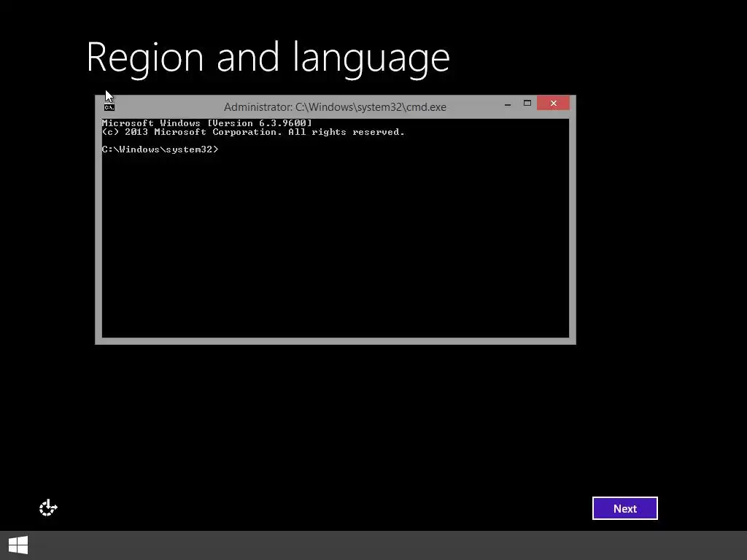Screen dimensions: 747x560
Task: Open the Ease of Access icon
Action: click(x=48, y=508)
